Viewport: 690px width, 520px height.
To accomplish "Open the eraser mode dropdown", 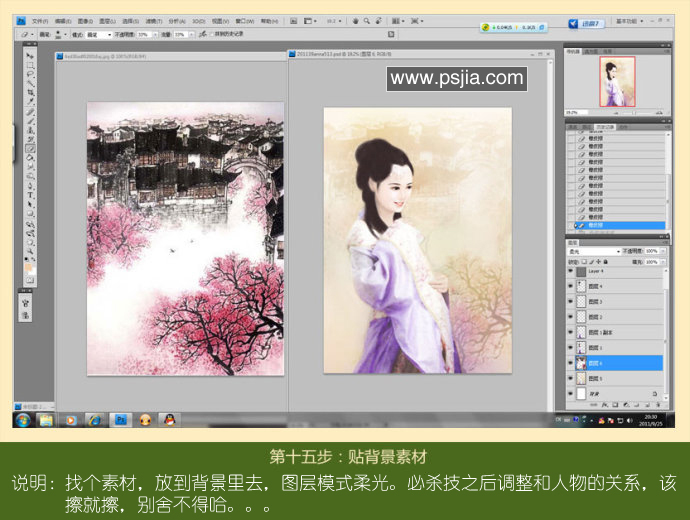I will tap(99, 34).
